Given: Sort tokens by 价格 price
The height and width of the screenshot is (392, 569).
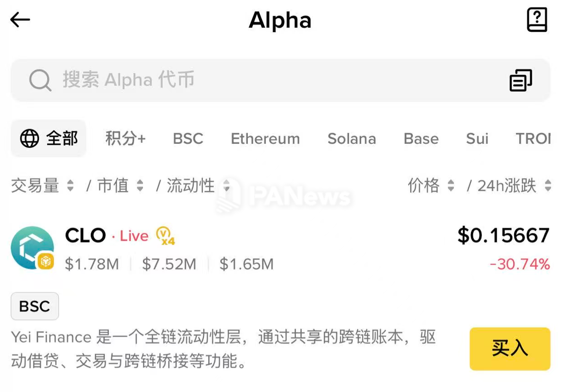Looking at the screenshot, I should [x=431, y=186].
